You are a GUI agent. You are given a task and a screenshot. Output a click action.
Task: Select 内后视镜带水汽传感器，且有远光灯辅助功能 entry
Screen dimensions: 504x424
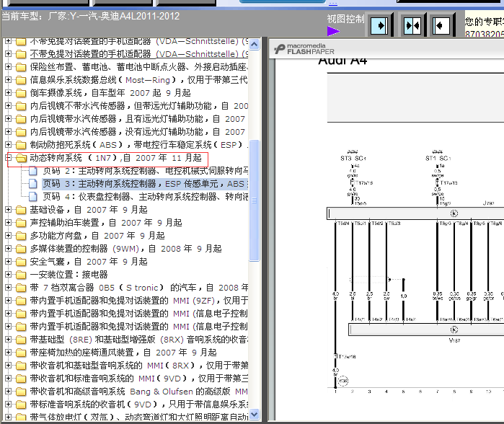pos(138,119)
